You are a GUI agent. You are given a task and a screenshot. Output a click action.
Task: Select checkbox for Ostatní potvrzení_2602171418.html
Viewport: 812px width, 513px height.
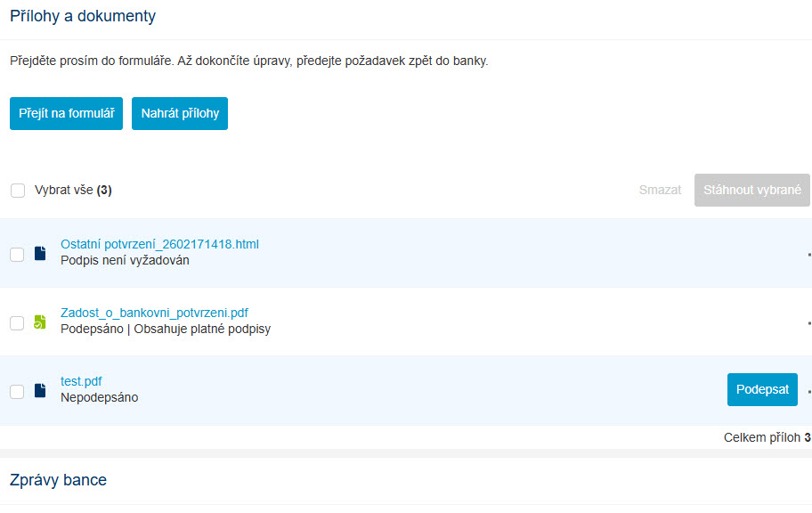click(x=17, y=255)
